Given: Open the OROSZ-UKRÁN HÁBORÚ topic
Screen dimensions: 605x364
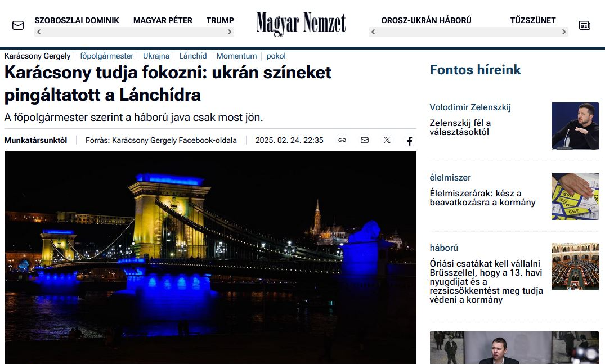Looking at the screenshot, I should point(427,20).
